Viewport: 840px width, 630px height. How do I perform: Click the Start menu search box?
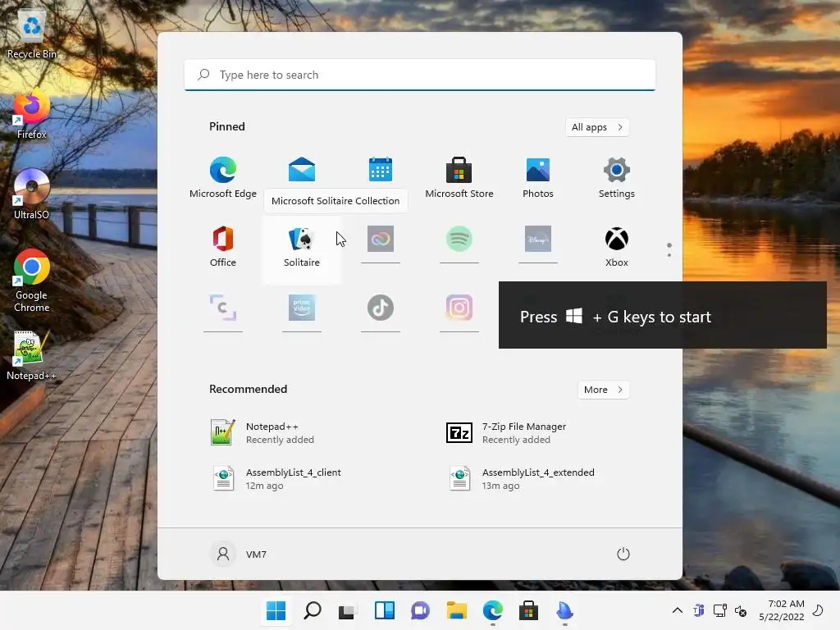[420, 75]
